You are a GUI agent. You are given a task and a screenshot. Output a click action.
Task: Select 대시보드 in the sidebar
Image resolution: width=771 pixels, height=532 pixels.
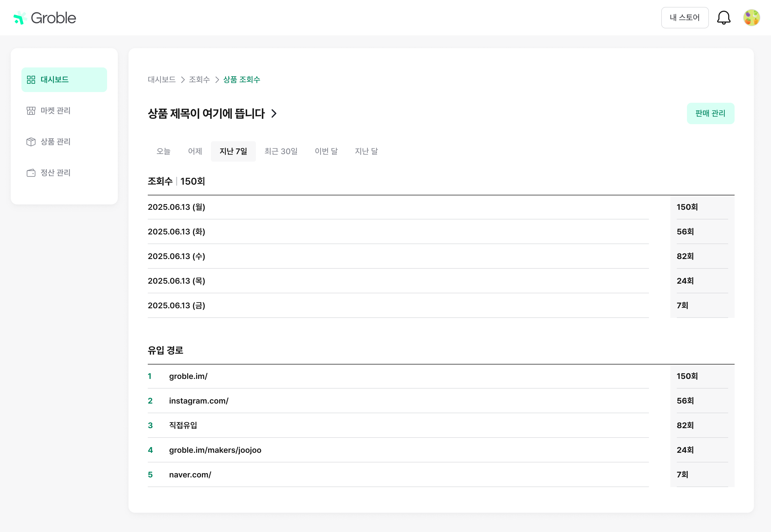(64, 80)
